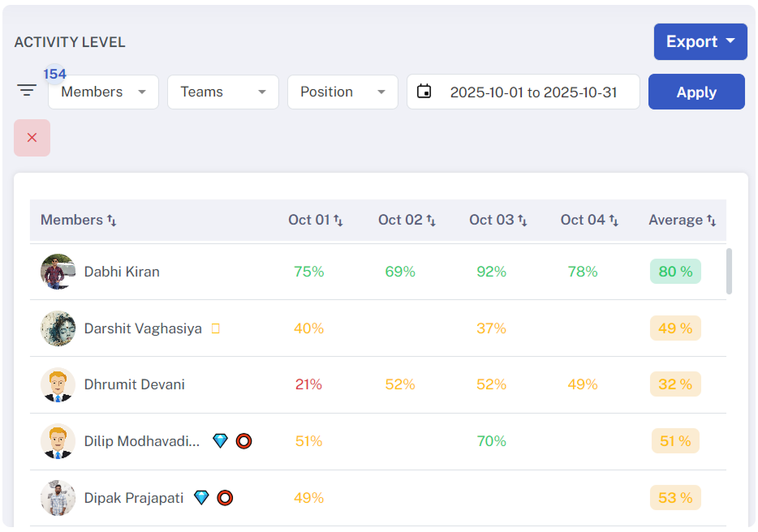Screen dimensions: 758x532
Task: Click red circle badge beside Dipak Prajapati
Action: tap(225, 498)
